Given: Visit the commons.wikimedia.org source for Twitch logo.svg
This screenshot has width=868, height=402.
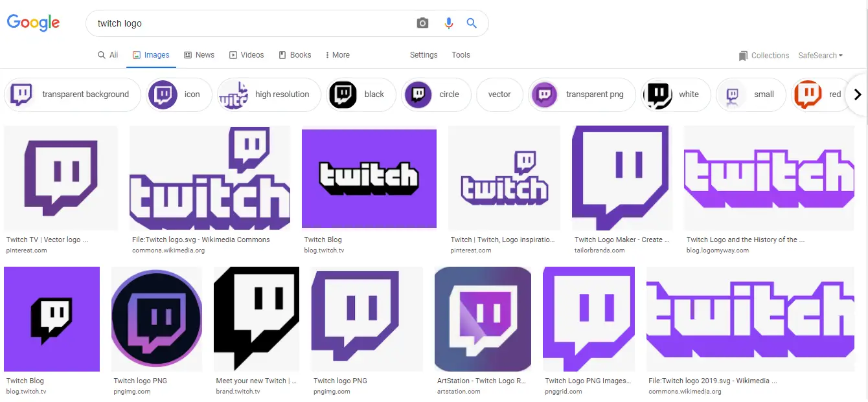Looking at the screenshot, I should (x=168, y=251).
